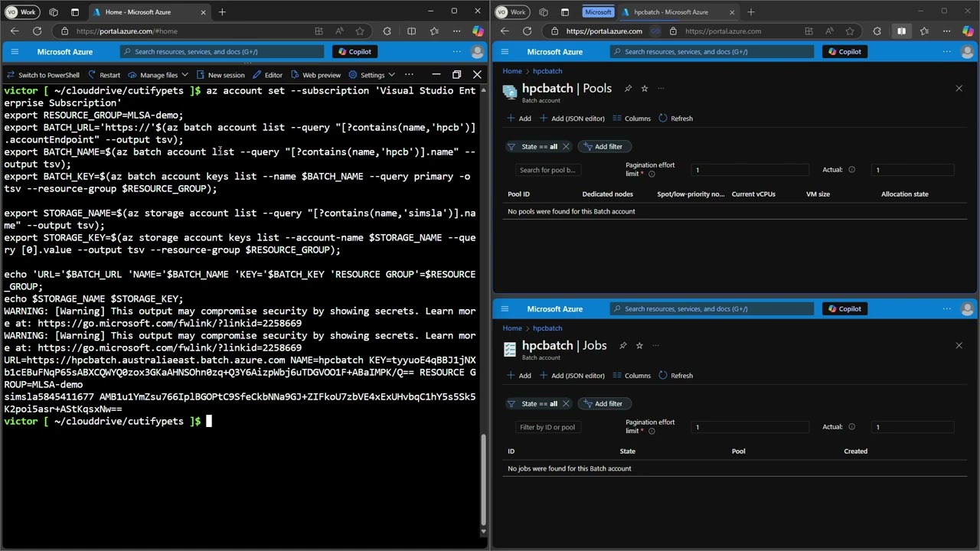
Task: Open Azure portal menu in left window
Action: click(x=15, y=51)
